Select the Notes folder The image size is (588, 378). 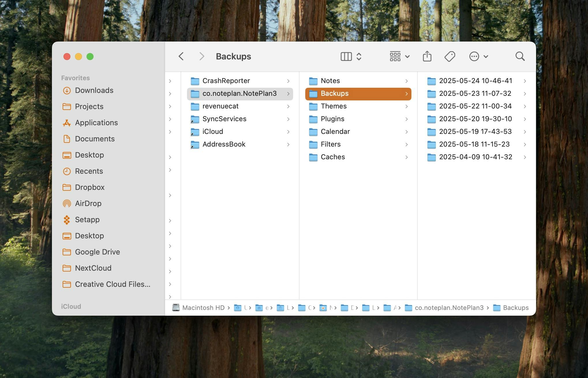point(358,81)
